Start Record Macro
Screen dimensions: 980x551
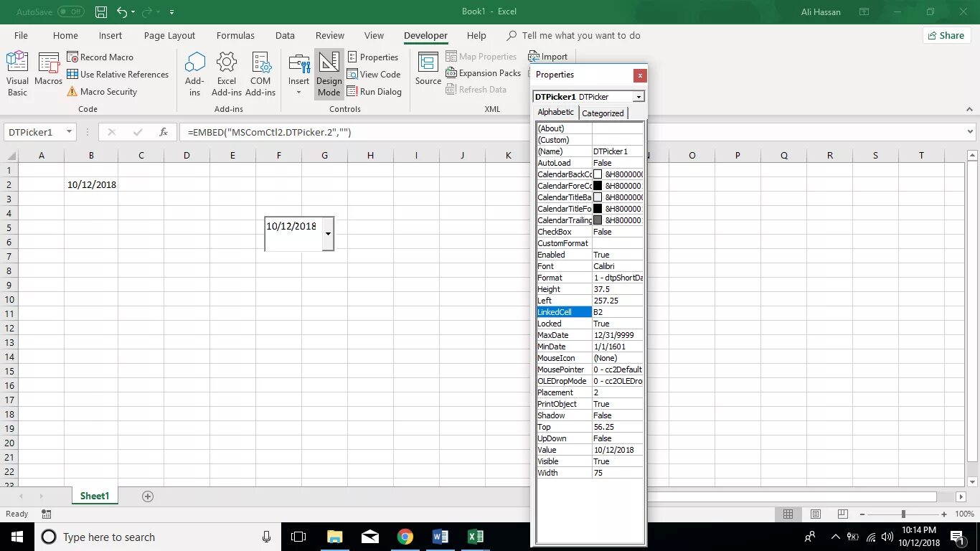click(x=100, y=57)
